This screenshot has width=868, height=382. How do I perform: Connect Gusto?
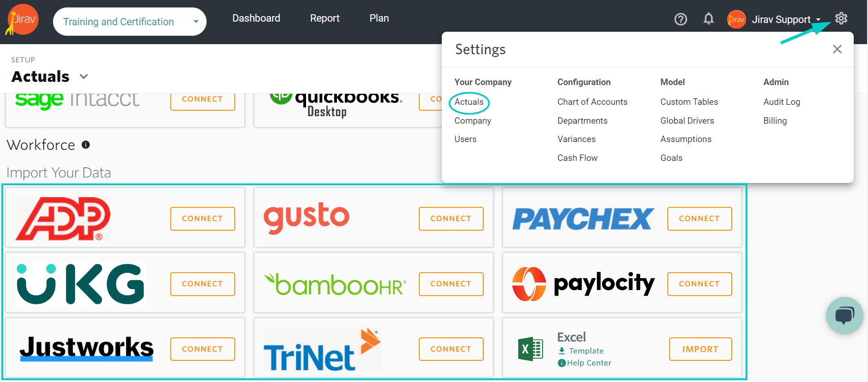tap(451, 219)
